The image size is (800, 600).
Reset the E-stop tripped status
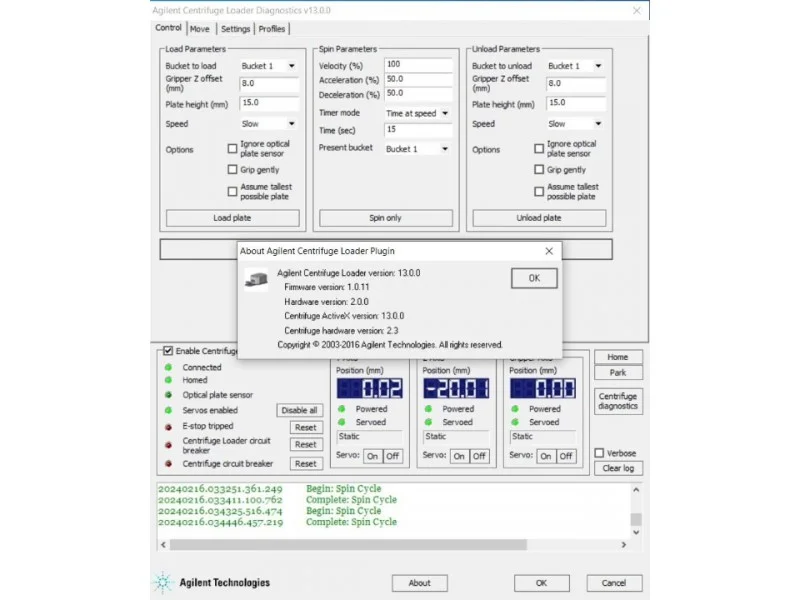[x=306, y=428]
